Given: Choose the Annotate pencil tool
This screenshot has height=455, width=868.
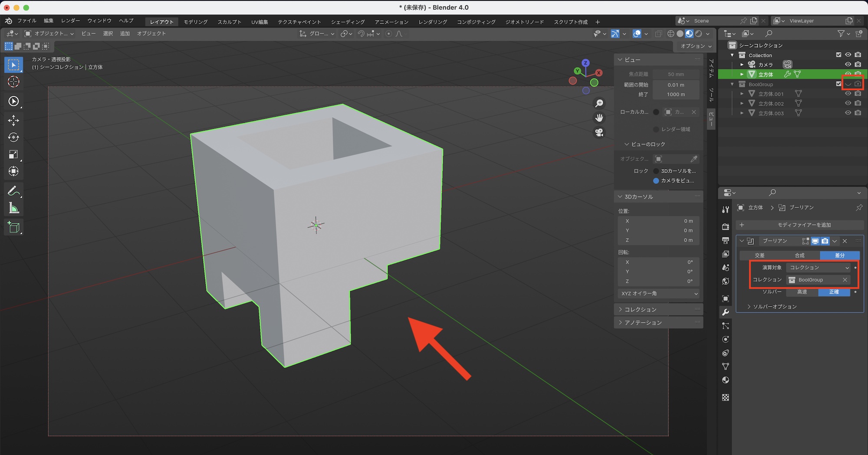Looking at the screenshot, I should [13, 191].
